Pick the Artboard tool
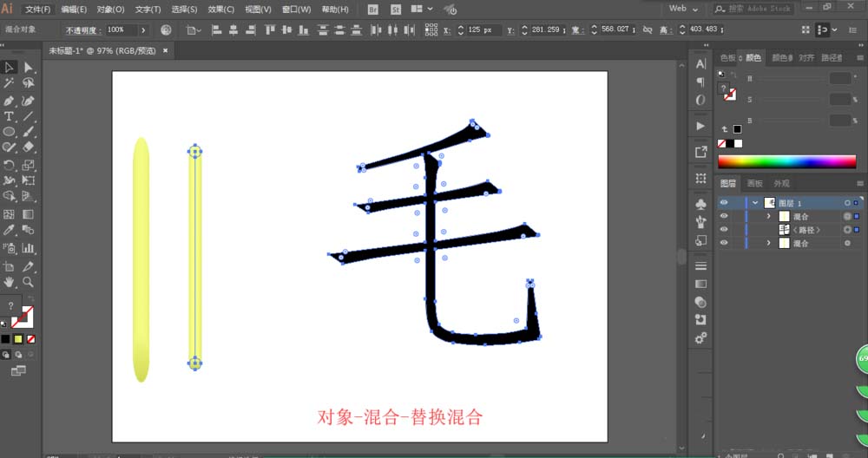This screenshot has height=458, width=868. (x=9, y=266)
